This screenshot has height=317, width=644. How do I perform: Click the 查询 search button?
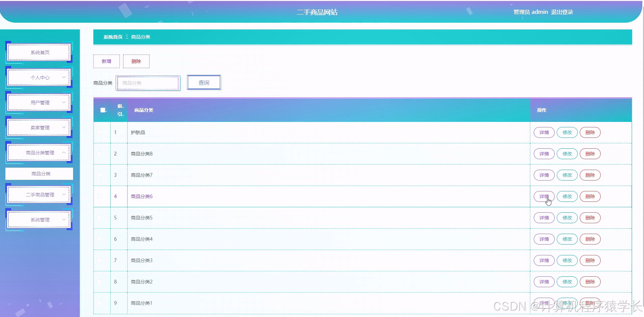204,83
